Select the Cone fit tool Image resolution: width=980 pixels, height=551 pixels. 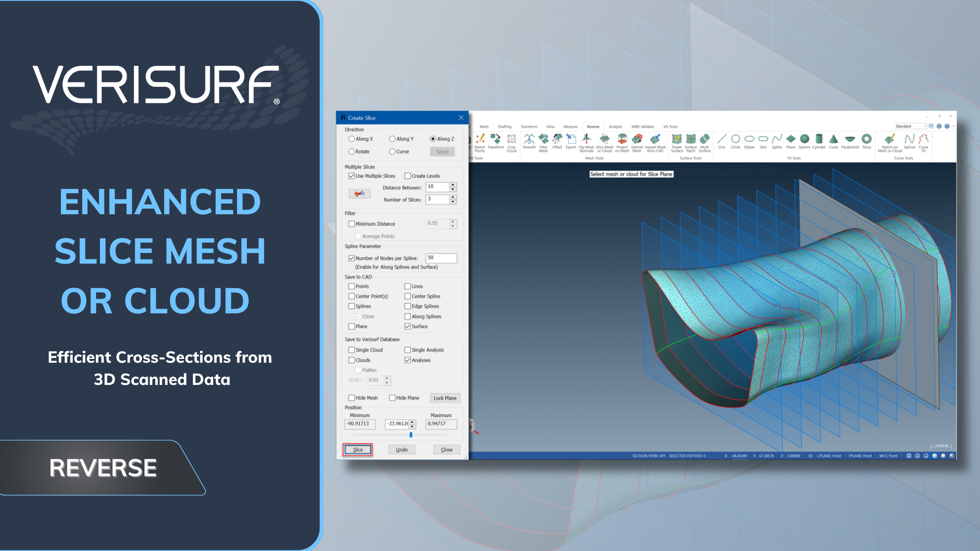pos(833,141)
